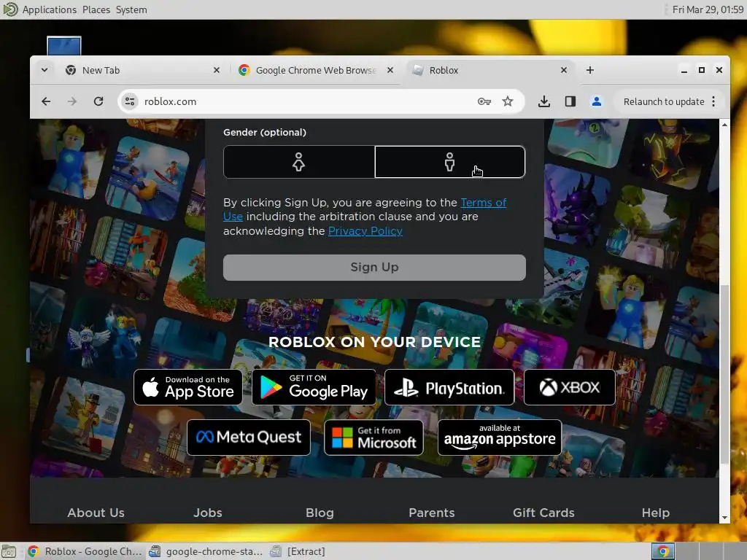Image resolution: width=747 pixels, height=560 pixels.
Task: View site information icon in address bar
Action: pos(130,101)
